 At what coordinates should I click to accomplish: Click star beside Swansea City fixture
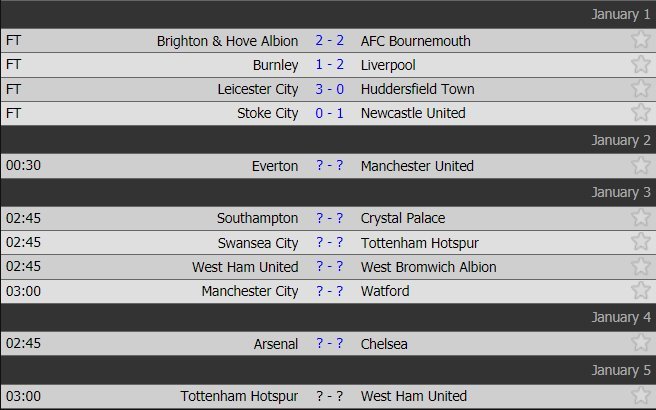(x=640, y=242)
